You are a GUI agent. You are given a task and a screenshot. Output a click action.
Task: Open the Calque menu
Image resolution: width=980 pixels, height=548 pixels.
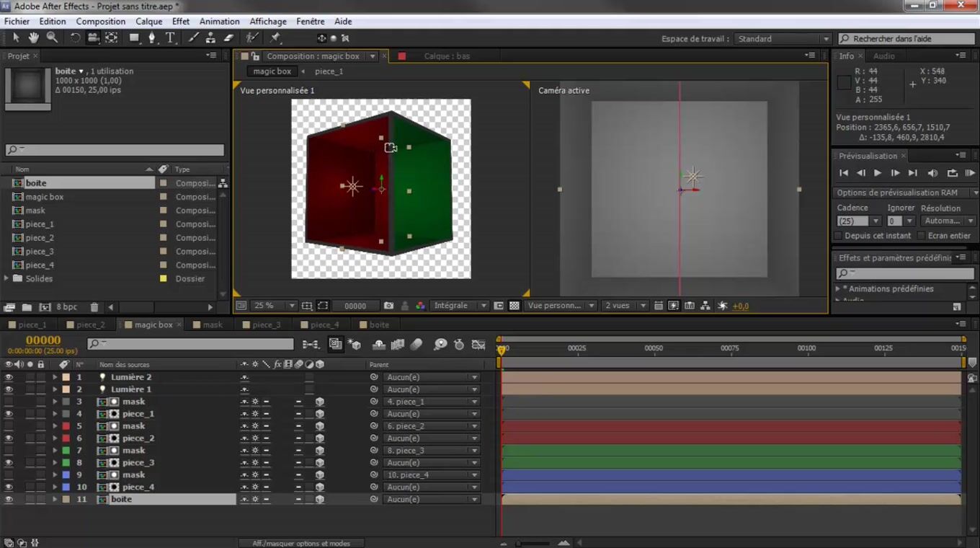(x=148, y=22)
